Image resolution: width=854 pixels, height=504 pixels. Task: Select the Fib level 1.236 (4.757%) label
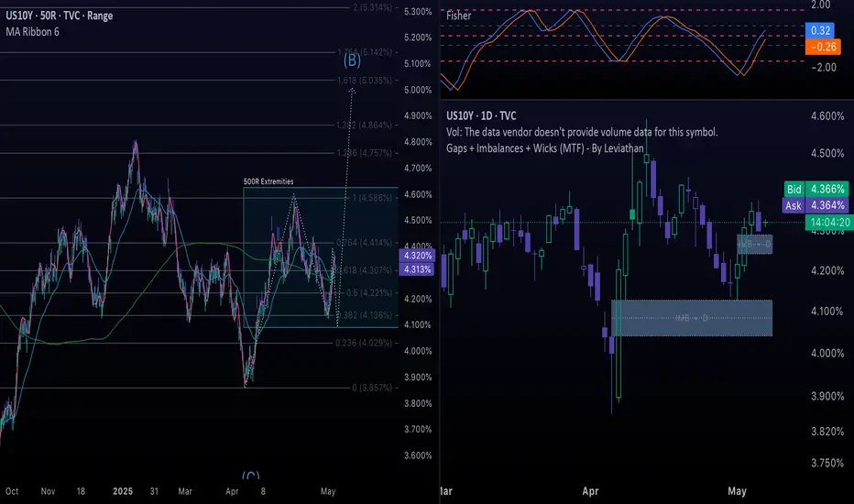pyautogui.click(x=365, y=152)
